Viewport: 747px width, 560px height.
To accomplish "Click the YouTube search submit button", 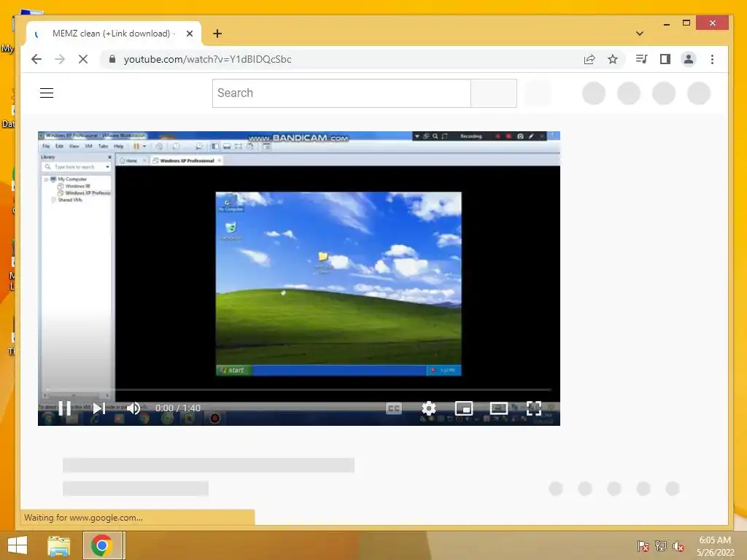I will 494,93.
